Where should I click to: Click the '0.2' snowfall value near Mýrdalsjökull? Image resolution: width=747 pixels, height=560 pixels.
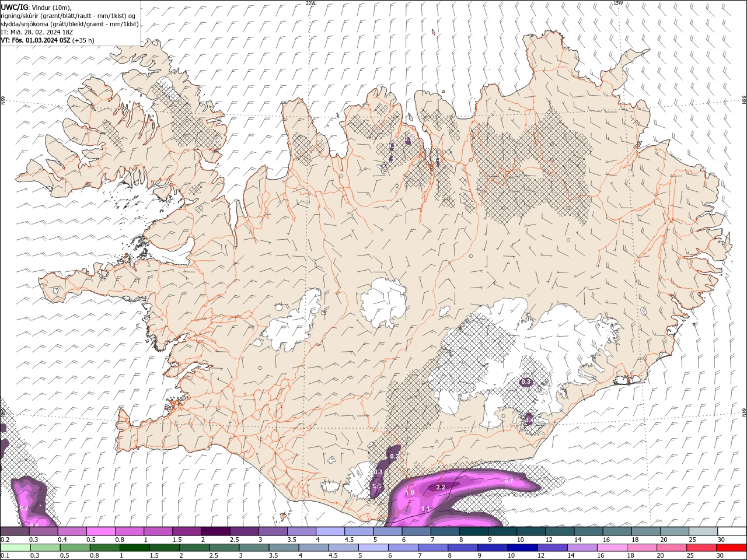(x=394, y=456)
